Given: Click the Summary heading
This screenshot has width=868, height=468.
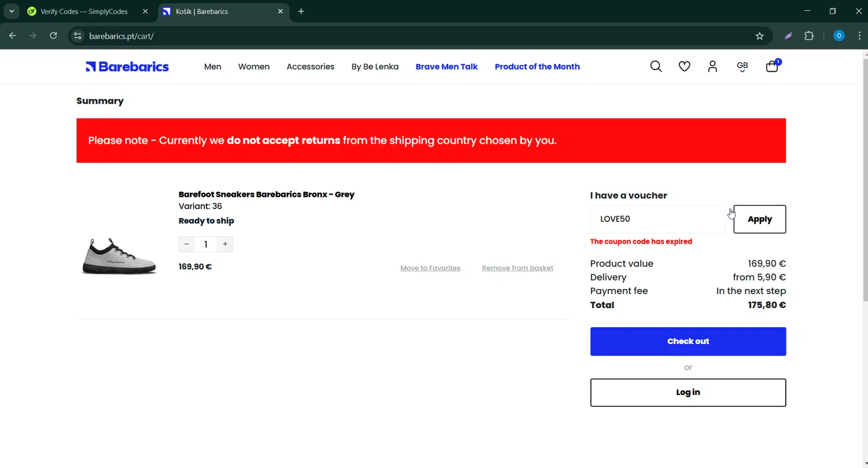Looking at the screenshot, I should (x=100, y=101).
